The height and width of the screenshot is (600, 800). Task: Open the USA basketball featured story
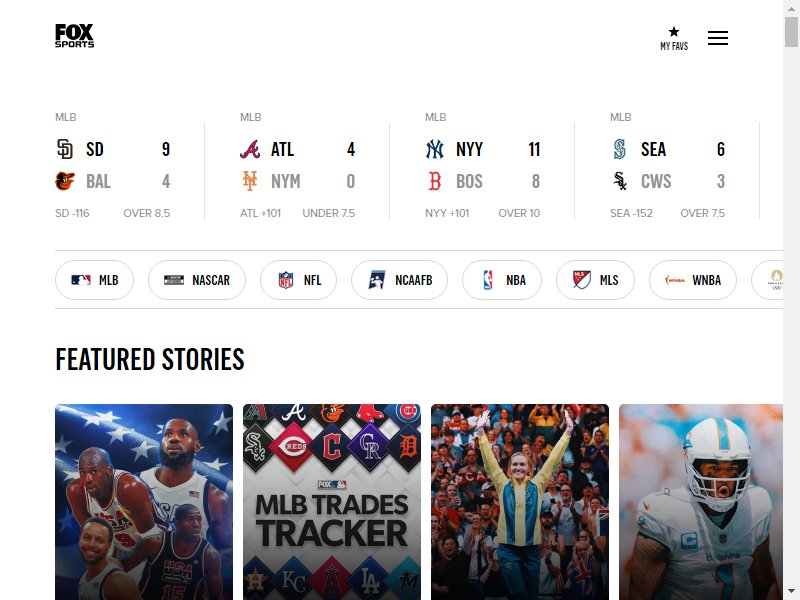coord(144,502)
